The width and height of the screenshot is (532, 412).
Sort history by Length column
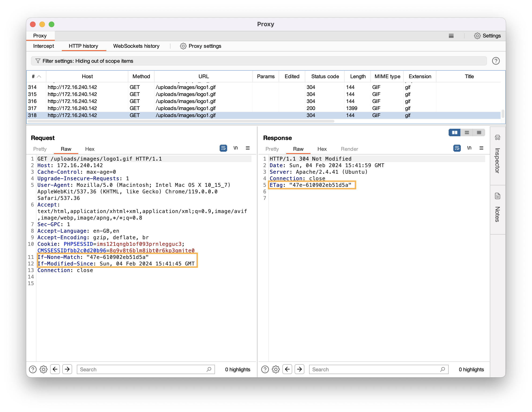(358, 77)
